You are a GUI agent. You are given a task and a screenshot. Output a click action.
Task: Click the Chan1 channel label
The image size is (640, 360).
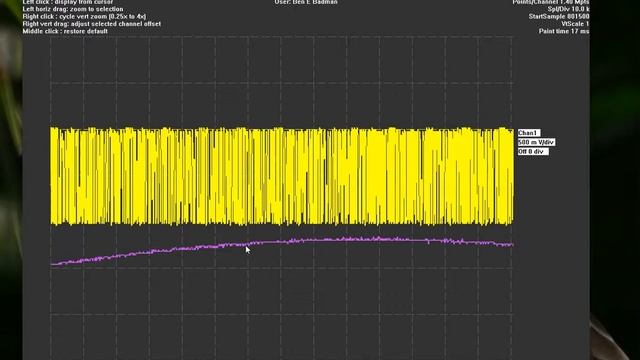click(x=529, y=133)
